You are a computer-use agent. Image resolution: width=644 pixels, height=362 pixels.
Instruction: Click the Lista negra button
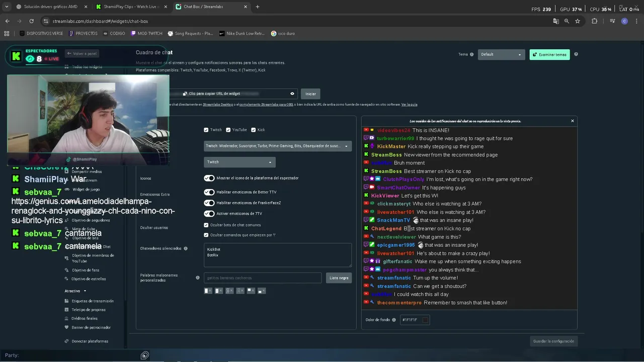[339, 278]
